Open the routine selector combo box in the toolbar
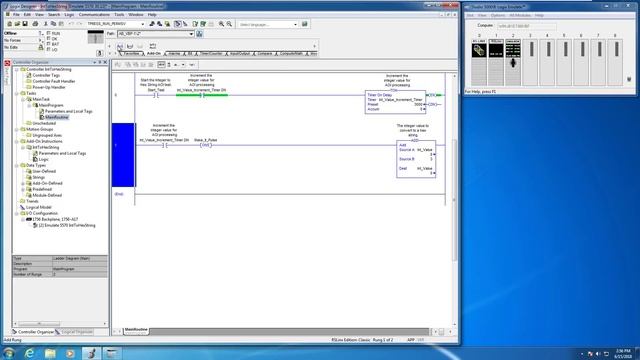The height and width of the screenshot is (360, 640). (x=142, y=24)
